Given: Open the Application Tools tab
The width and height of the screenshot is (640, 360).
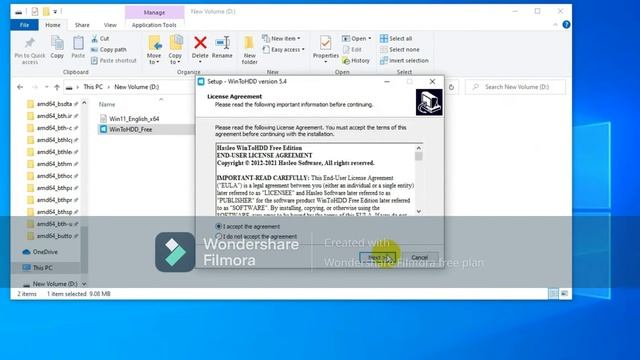Looking at the screenshot, I should click(x=154, y=25).
